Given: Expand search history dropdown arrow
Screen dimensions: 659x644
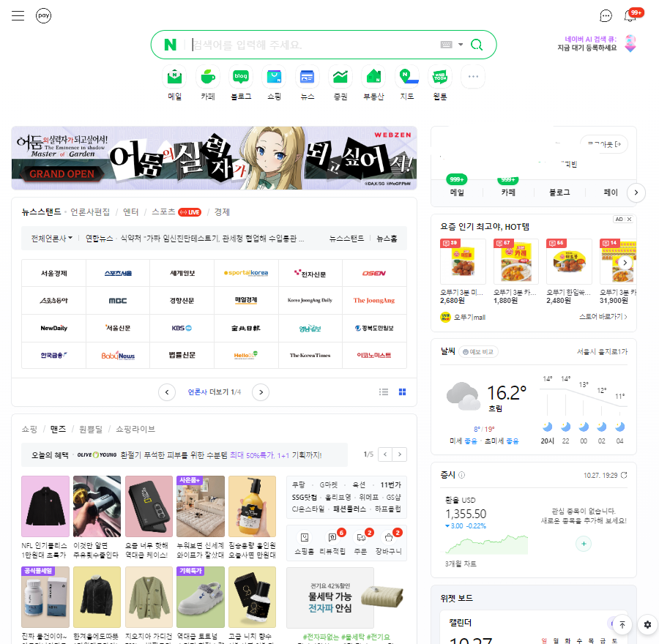Looking at the screenshot, I should pyautogui.click(x=461, y=45).
